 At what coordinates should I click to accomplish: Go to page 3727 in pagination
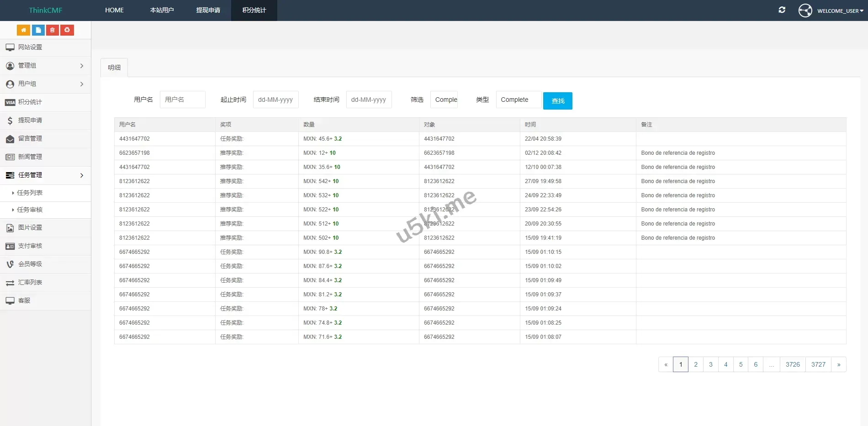pyautogui.click(x=818, y=364)
